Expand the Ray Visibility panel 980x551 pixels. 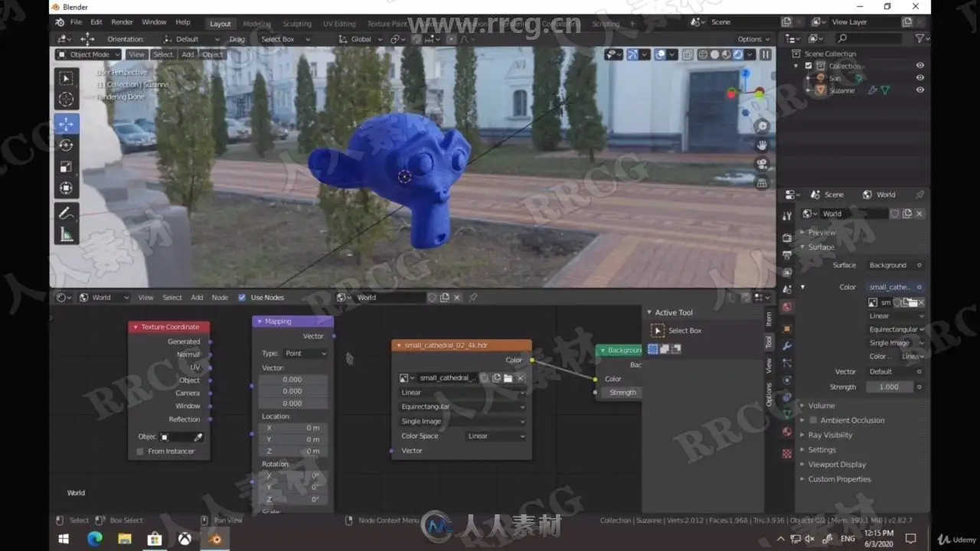830,435
